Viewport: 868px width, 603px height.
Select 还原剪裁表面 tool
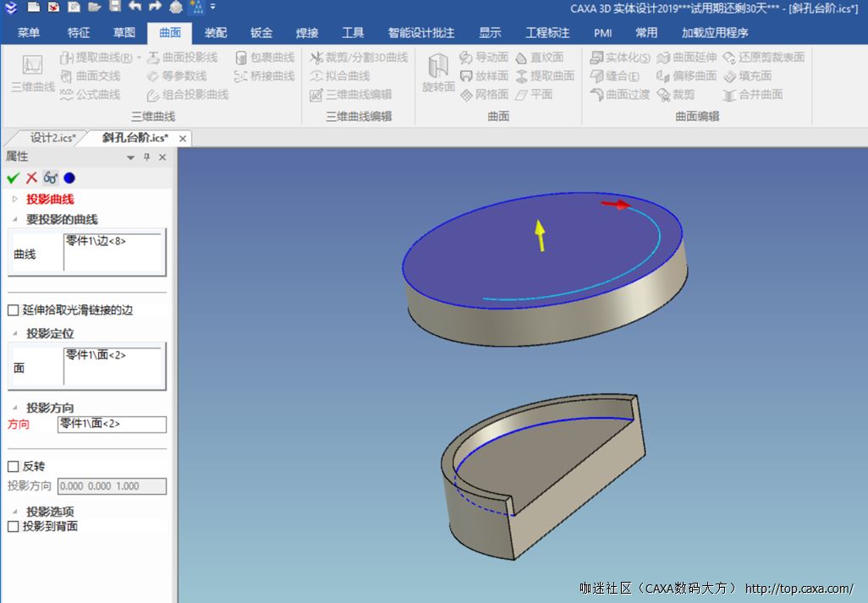[764, 58]
